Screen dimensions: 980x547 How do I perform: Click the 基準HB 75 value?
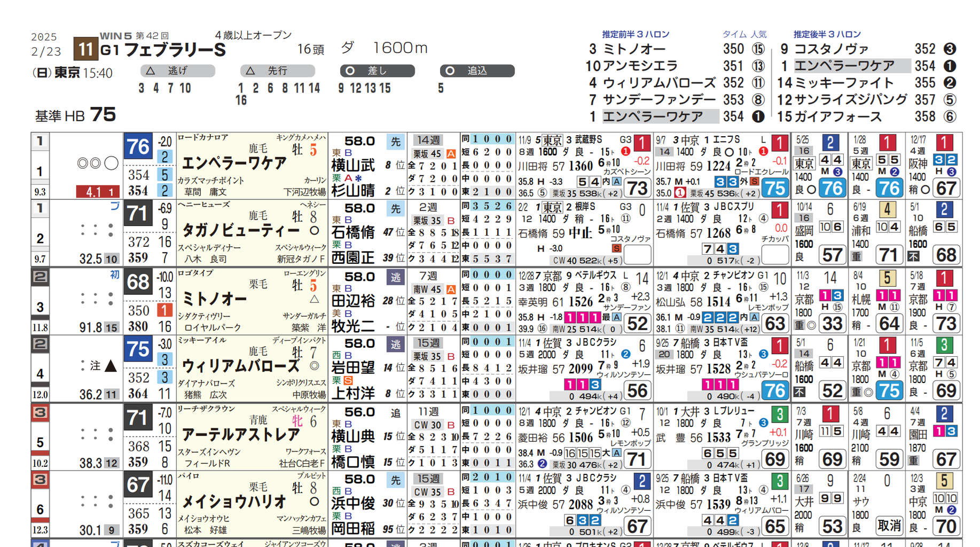coord(75,115)
